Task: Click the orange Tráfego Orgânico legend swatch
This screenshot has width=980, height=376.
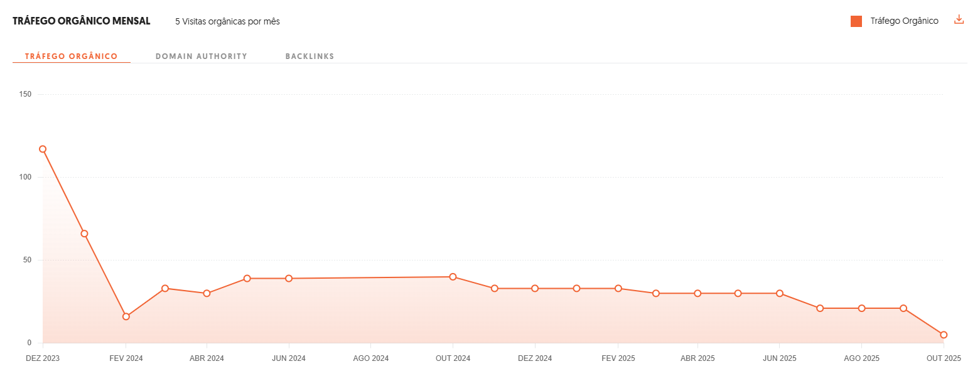Action: 856,21
